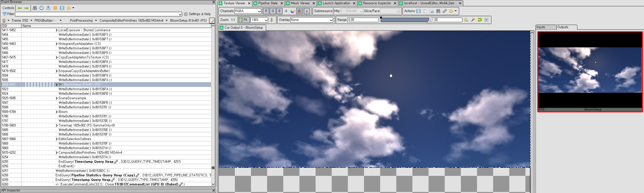Click the magnifier auto-fit range icon

pos(466,20)
